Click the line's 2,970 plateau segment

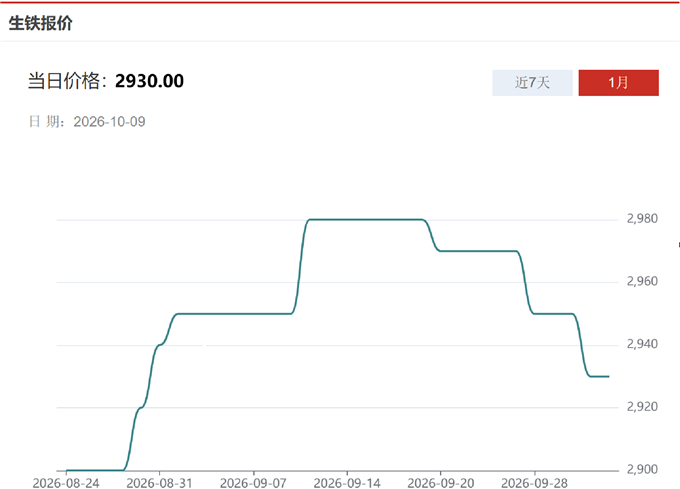(478, 251)
